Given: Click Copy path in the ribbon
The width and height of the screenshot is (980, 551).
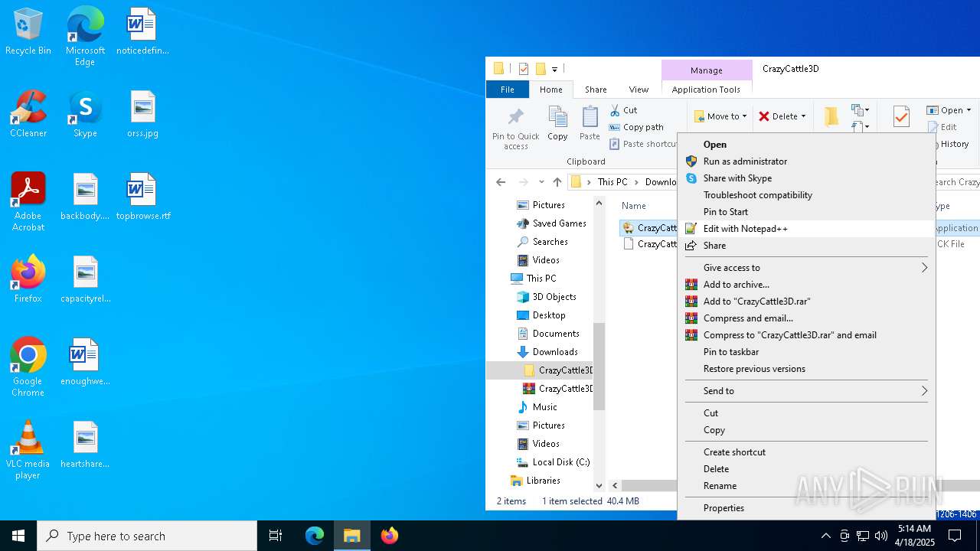Looking at the screenshot, I should [636, 127].
